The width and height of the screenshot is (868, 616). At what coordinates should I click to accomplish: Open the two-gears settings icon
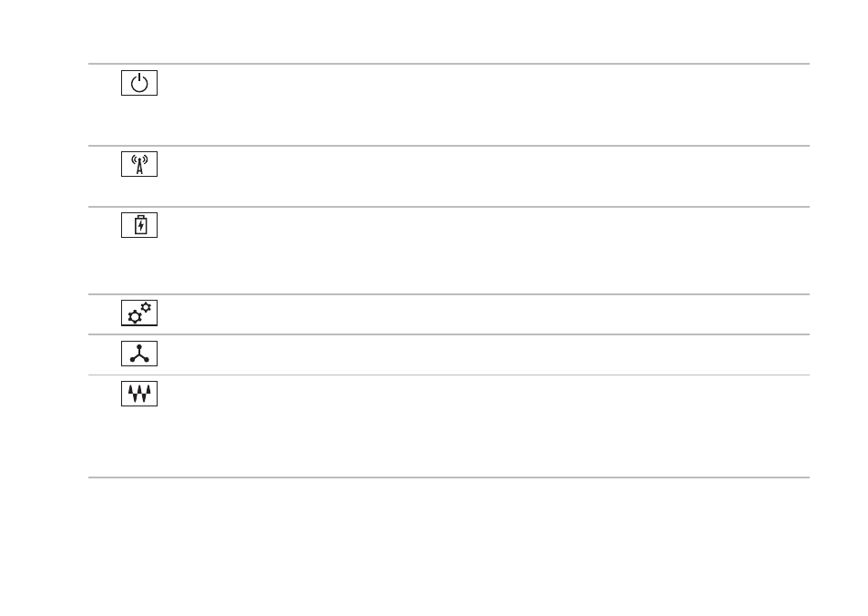pyautogui.click(x=139, y=313)
